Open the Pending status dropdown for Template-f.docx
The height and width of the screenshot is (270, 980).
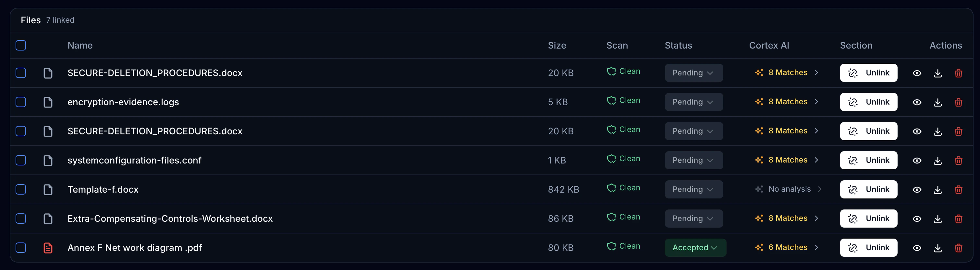694,189
